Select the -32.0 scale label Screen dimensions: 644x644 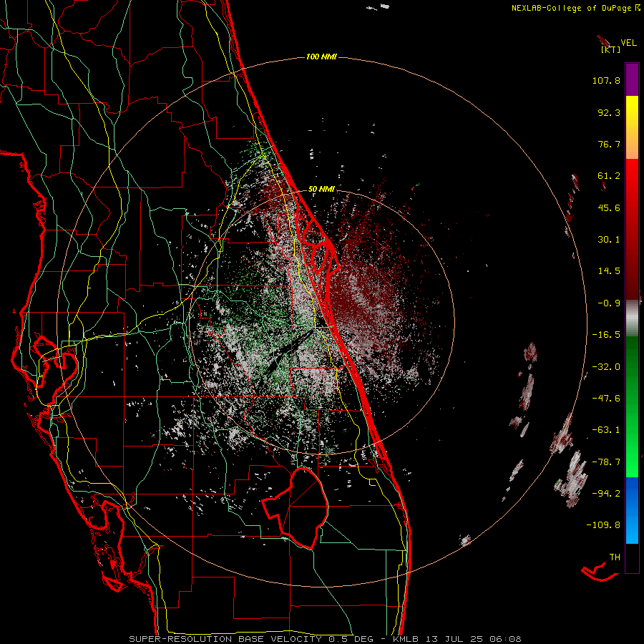pos(606,367)
